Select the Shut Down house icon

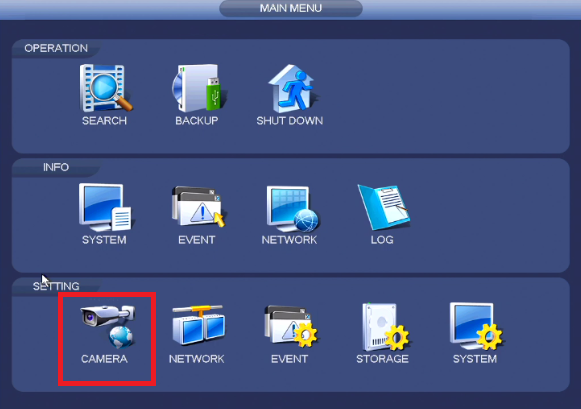click(292, 88)
